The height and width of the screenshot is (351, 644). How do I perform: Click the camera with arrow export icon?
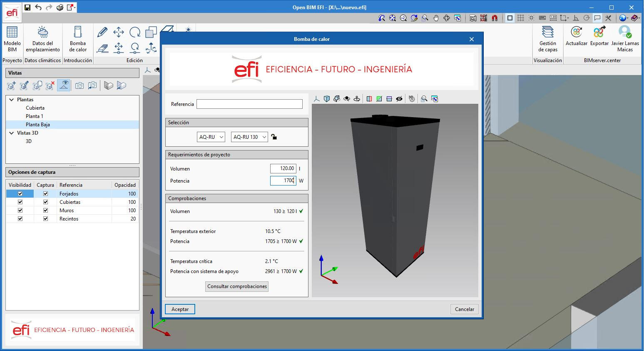click(x=92, y=85)
